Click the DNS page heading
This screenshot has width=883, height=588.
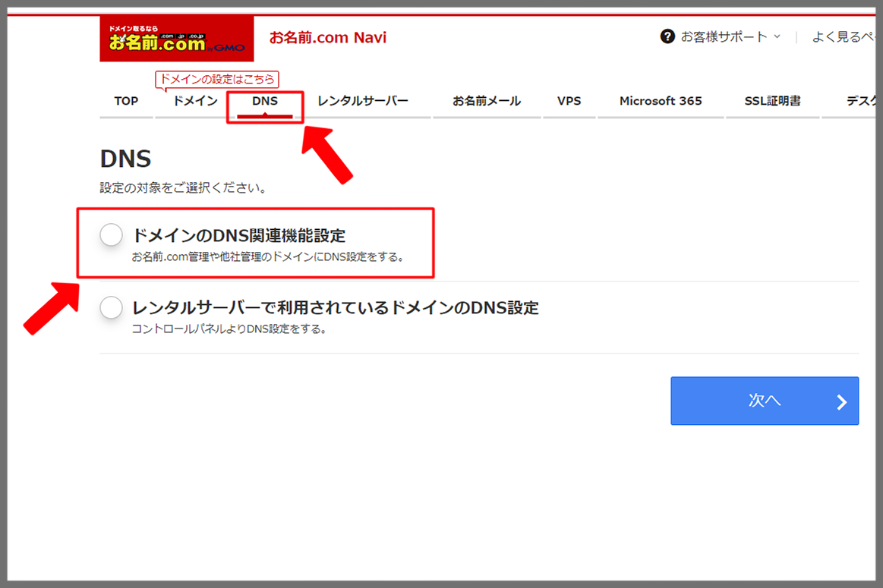[x=125, y=159]
